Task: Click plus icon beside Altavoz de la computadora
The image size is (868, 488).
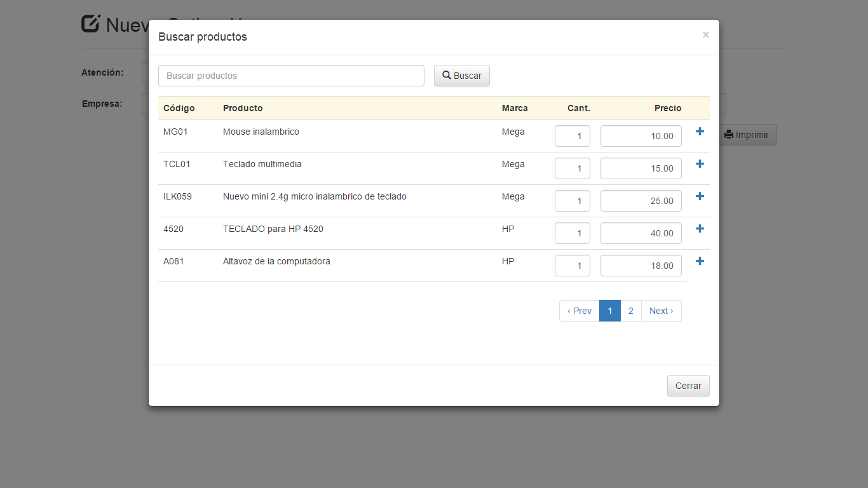Action: pyautogui.click(x=700, y=261)
